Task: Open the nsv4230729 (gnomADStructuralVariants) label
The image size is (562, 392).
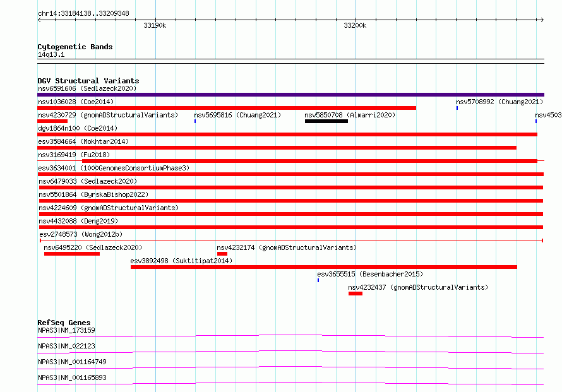Action: pyautogui.click(x=108, y=115)
